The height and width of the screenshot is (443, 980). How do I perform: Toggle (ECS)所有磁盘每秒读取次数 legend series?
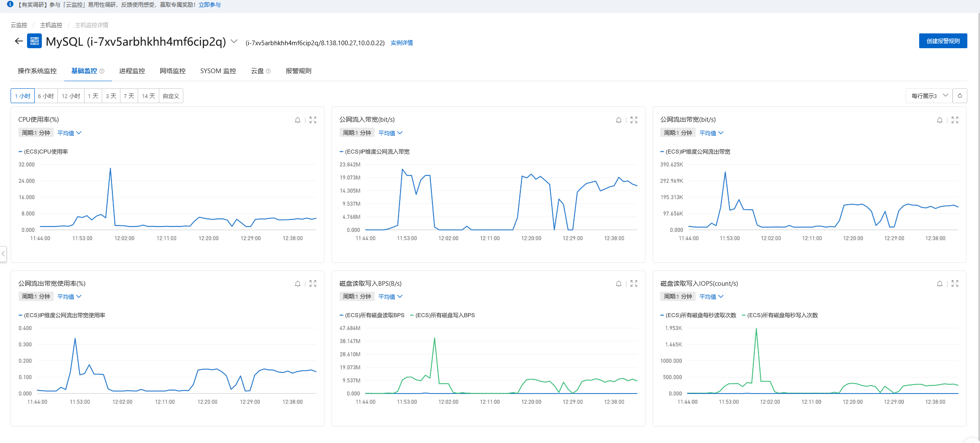point(698,315)
